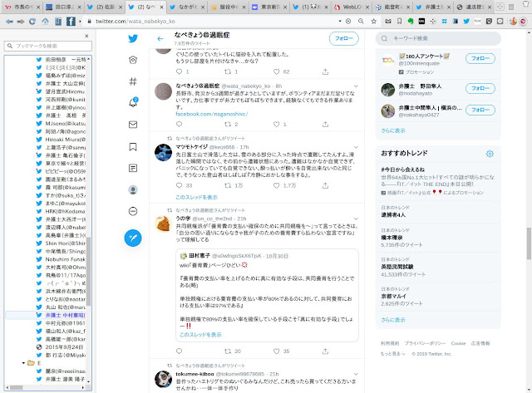Show more suggested accounts さらに表示
Image resolution: width=532 pixels, height=393 pixels.
pos(393,130)
